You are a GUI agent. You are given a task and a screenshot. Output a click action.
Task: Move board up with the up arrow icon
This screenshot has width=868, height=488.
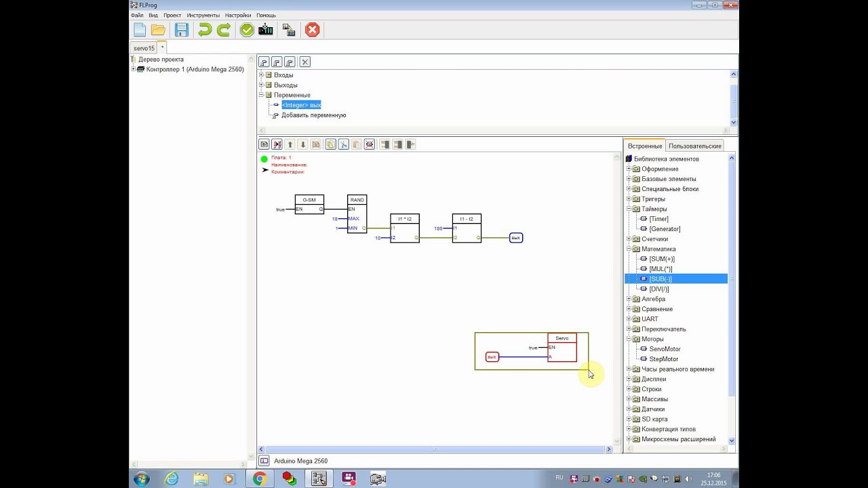290,144
